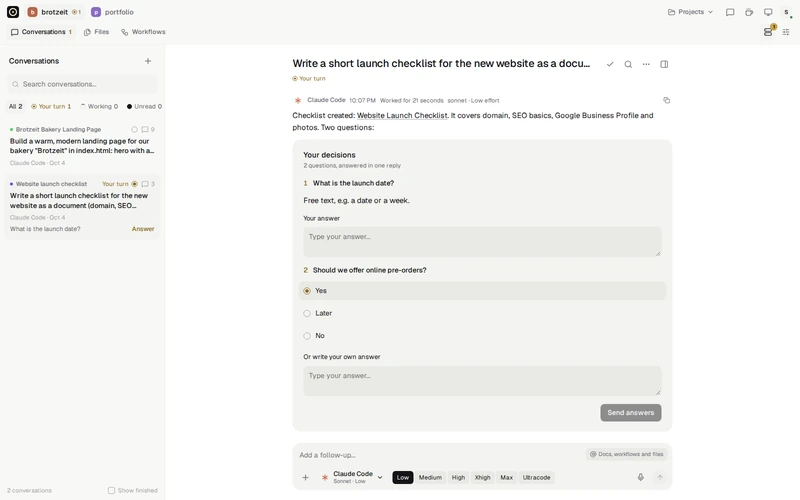The width and height of the screenshot is (800, 500).
Task: Click the Send answers button
Action: click(x=631, y=413)
